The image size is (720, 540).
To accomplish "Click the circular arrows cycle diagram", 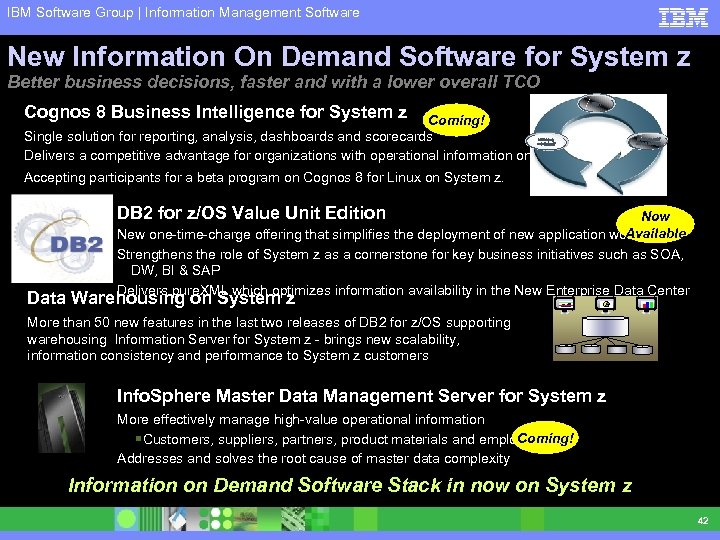I will pos(598,145).
